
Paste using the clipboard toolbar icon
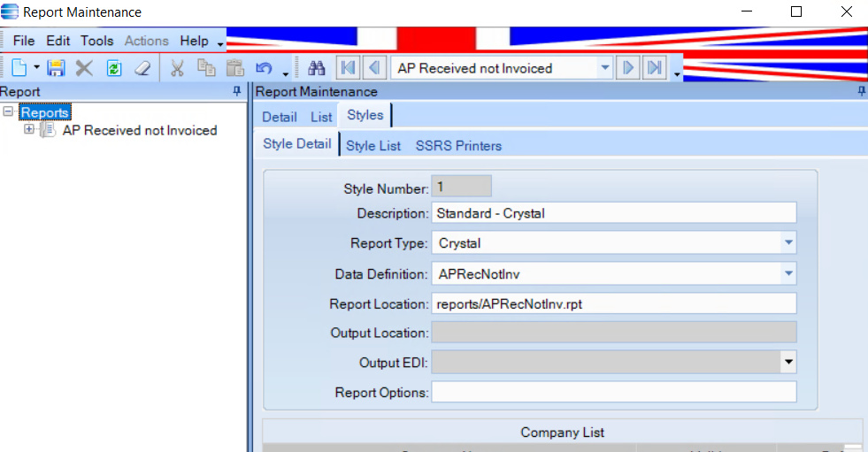(235, 68)
